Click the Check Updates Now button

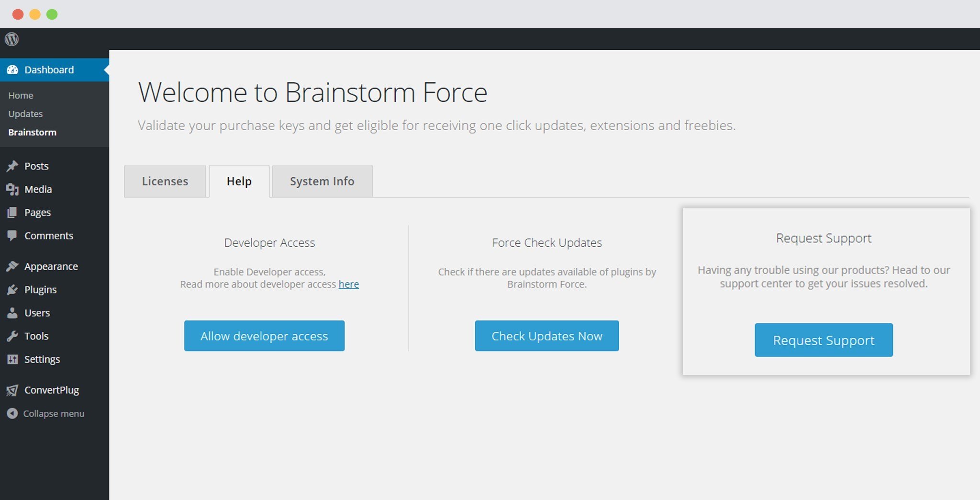547,336
